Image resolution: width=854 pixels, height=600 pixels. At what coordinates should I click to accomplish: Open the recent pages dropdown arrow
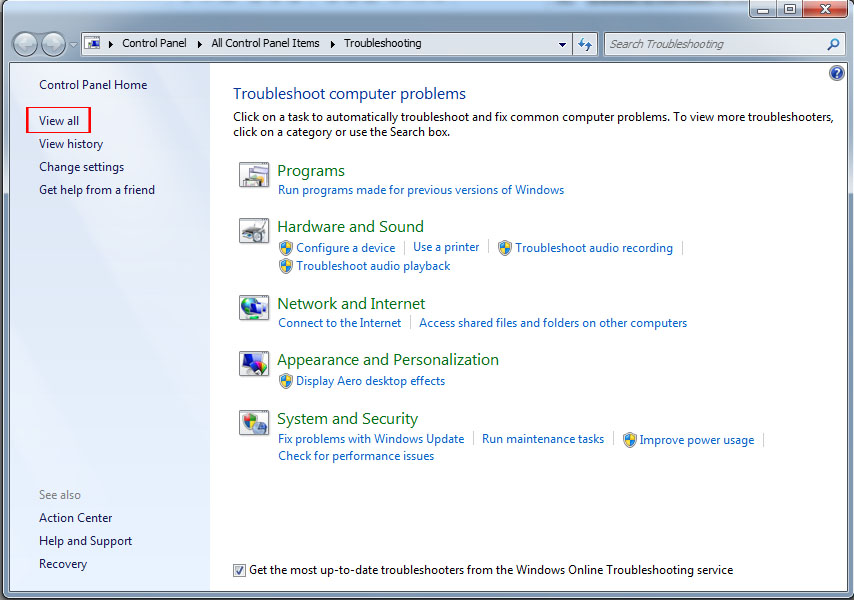click(x=73, y=45)
